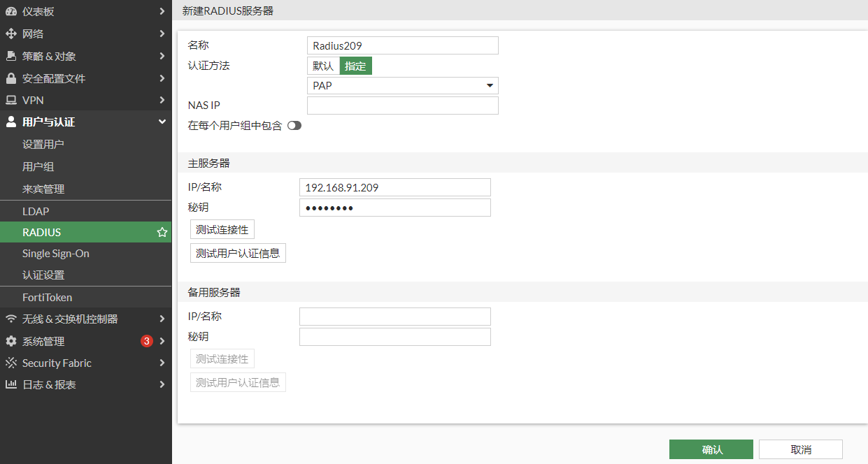Click the gear icon beside 系统管理
Viewport: 868px width, 464px height.
(x=10, y=341)
